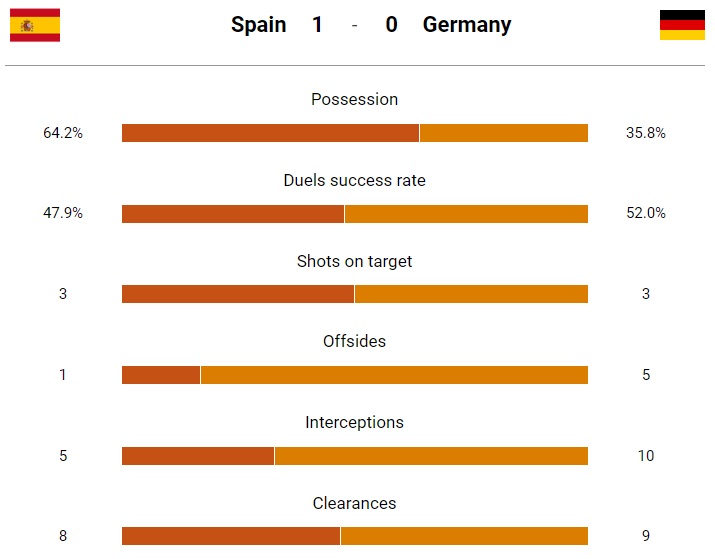Click Spain's duels success rate bar segment
Viewport: 715px width, 559px height.
click(x=233, y=213)
